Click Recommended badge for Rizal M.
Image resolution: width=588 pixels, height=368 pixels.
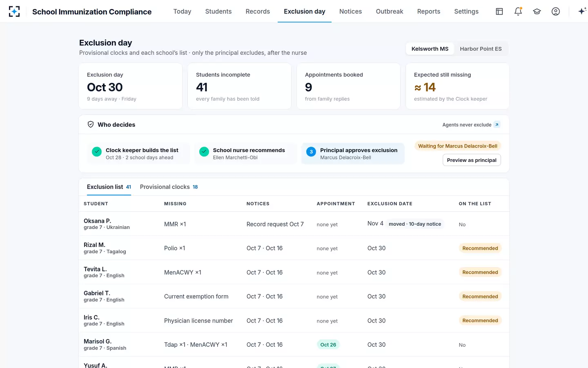click(480, 248)
